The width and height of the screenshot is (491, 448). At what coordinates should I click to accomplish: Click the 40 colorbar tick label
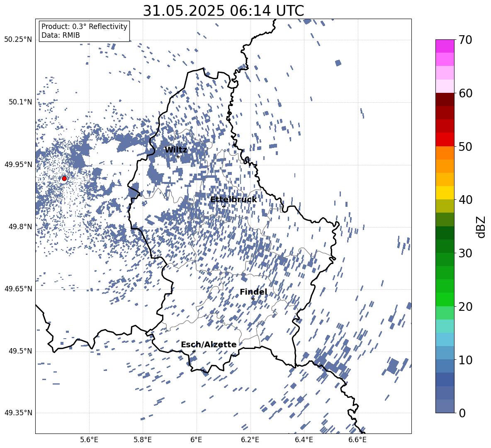coord(465,200)
